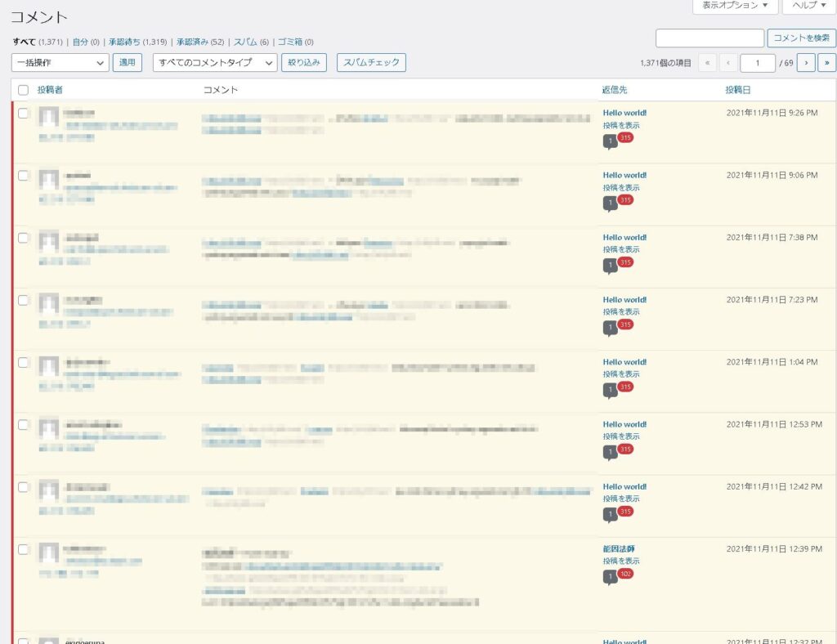
Task: Open the Hello world! post link
Action: [624, 113]
